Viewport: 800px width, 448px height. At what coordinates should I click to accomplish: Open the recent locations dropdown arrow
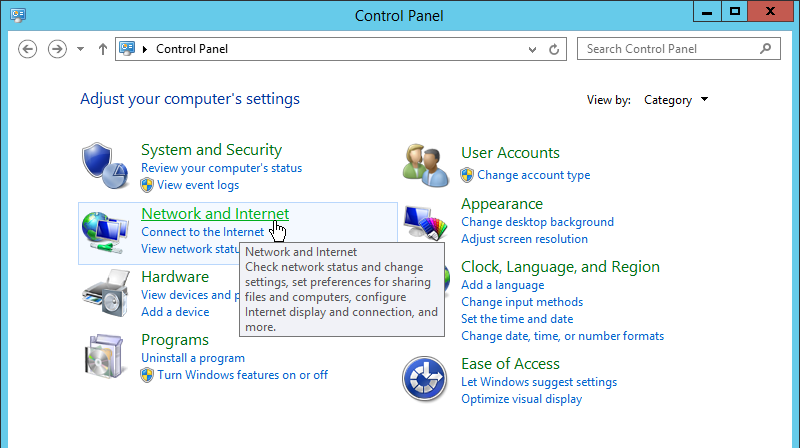tap(81, 49)
